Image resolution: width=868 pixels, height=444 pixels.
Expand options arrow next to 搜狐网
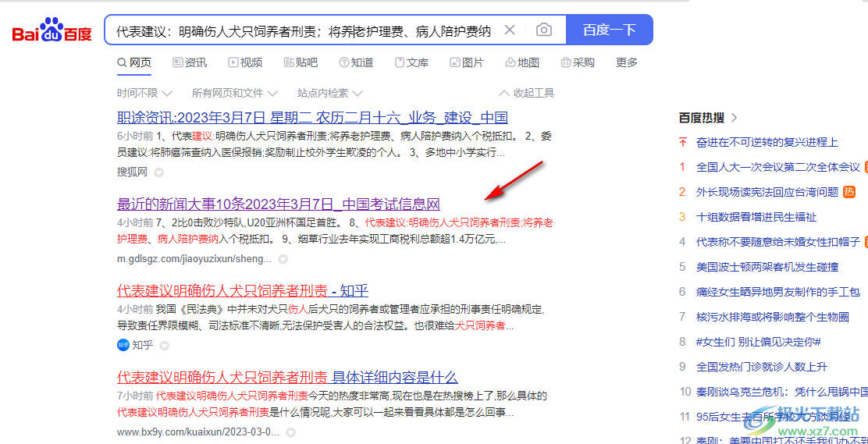point(159,172)
